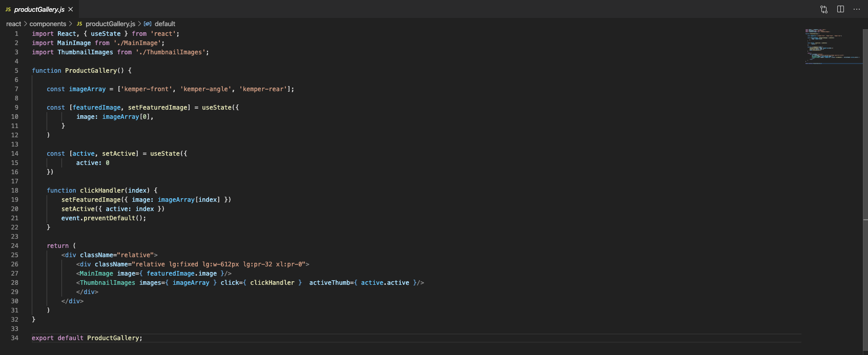Click 'setActive' in the line 14 declaration

click(x=118, y=154)
